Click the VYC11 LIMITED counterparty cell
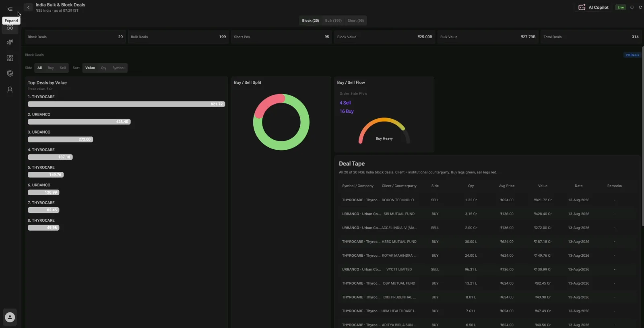Screen dimensions: 644x328 point(399,270)
